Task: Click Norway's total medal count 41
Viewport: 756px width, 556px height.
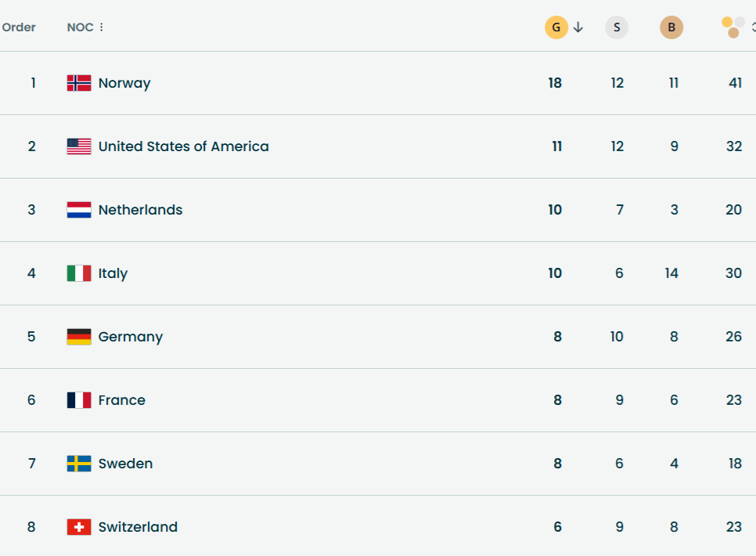Action: pyautogui.click(x=735, y=83)
